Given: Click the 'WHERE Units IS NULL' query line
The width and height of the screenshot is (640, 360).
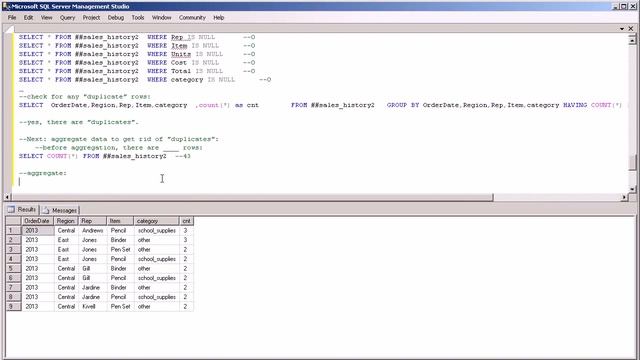Looking at the screenshot, I should point(137,54).
